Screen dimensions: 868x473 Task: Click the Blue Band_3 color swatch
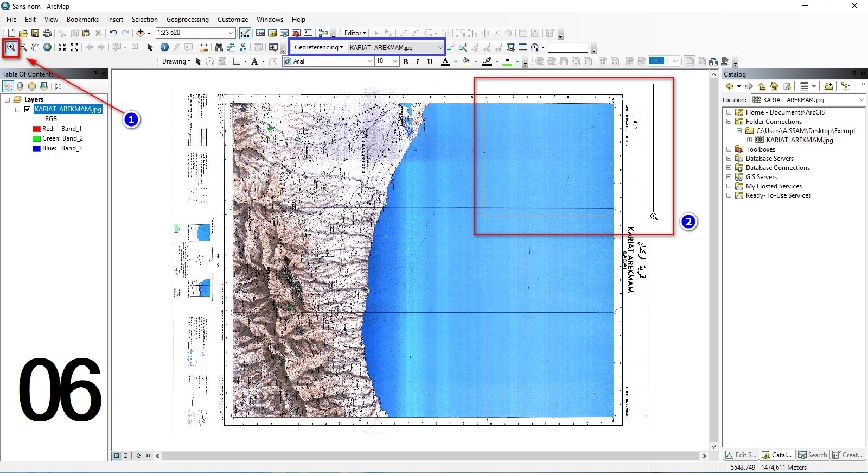pyautogui.click(x=36, y=148)
